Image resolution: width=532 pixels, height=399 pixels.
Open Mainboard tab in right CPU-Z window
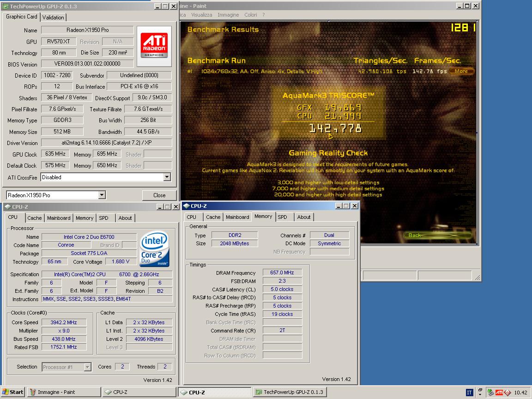[237, 217]
